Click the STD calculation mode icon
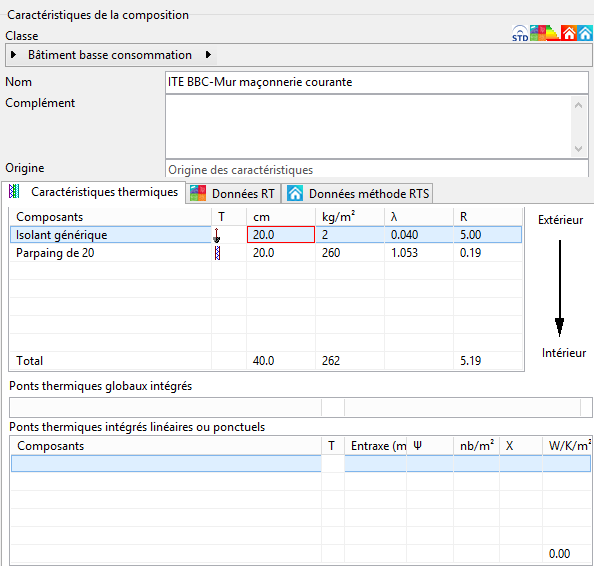 [x=520, y=33]
